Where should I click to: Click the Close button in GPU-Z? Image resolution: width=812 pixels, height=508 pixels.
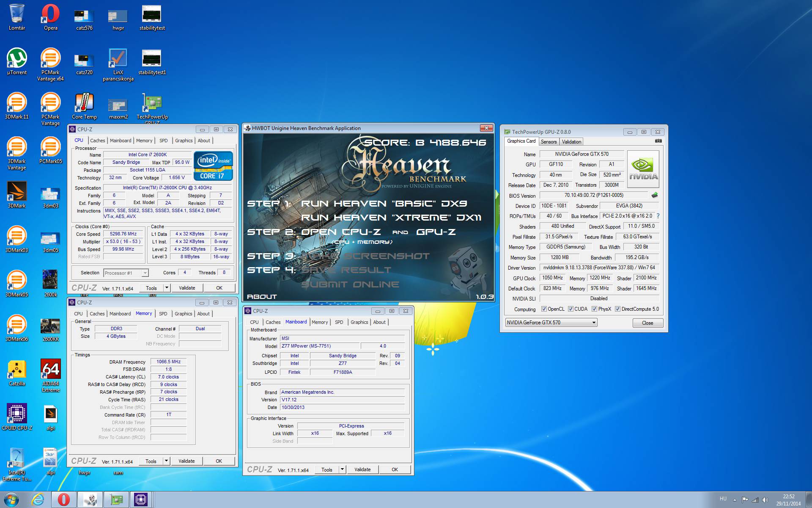[647, 323]
